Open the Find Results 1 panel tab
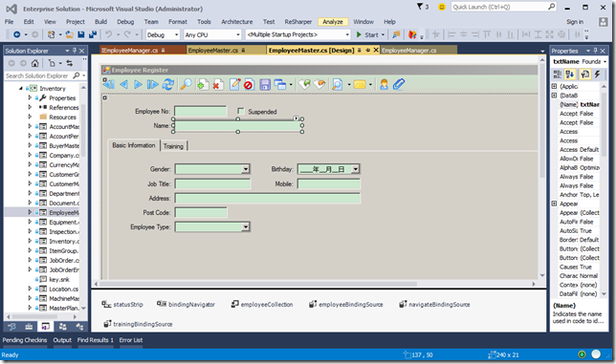Screen dimensions: 616x364 (x=95, y=340)
